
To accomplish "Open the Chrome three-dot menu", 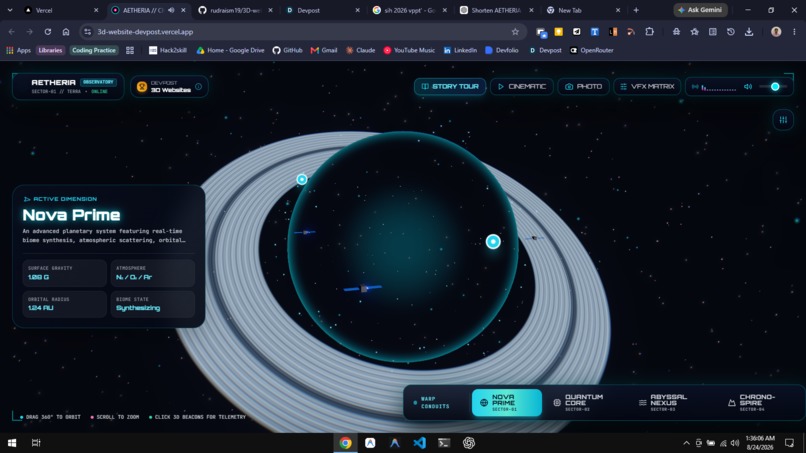I will 794,32.
